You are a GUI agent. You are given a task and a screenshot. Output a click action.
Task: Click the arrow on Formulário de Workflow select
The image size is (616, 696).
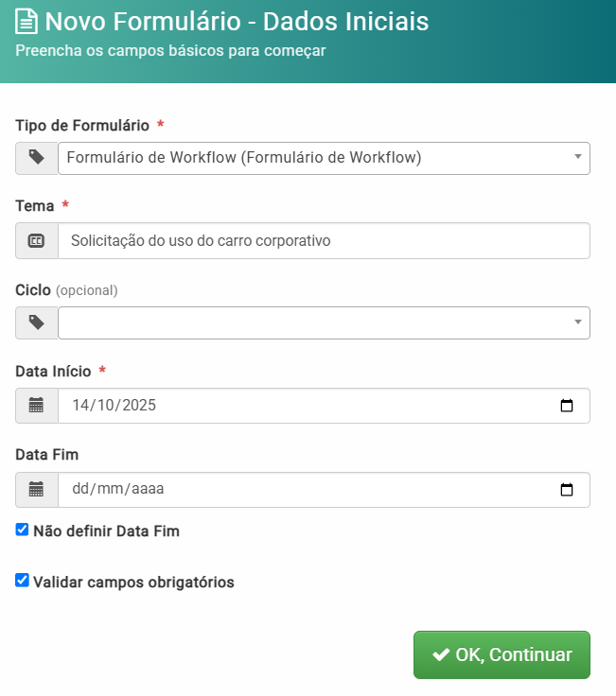577,157
